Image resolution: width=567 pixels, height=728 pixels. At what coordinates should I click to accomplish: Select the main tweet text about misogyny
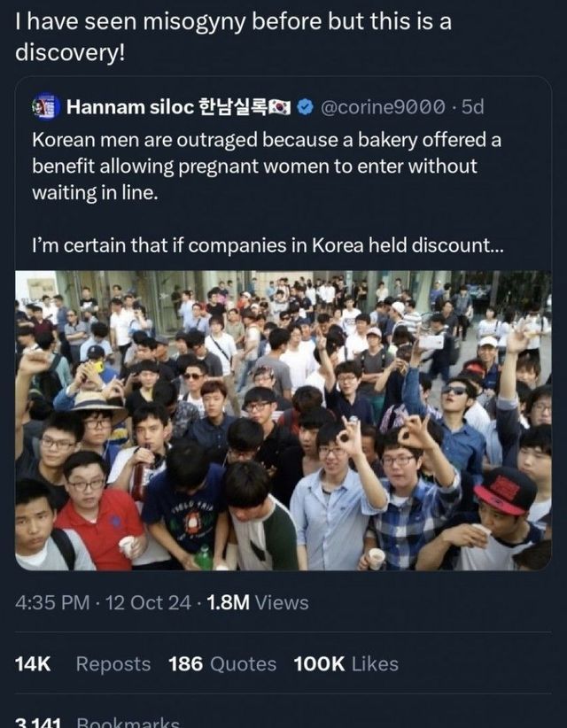(x=233, y=37)
